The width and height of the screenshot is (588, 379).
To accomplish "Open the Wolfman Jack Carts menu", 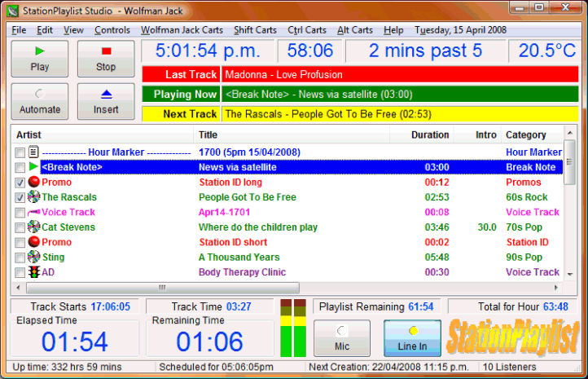I will (182, 30).
